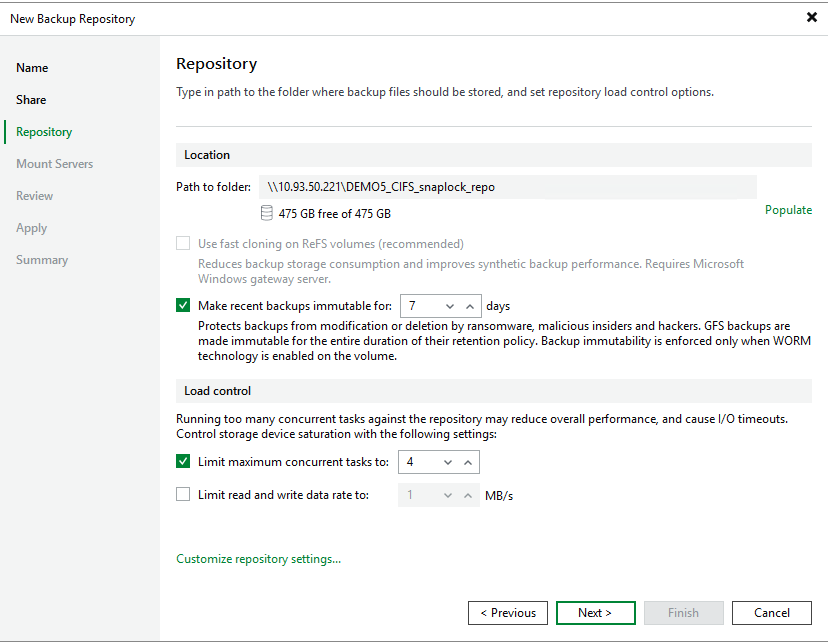The height and width of the screenshot is (642, 828).
Task: Click the Previous button
Action: (508, 612)
